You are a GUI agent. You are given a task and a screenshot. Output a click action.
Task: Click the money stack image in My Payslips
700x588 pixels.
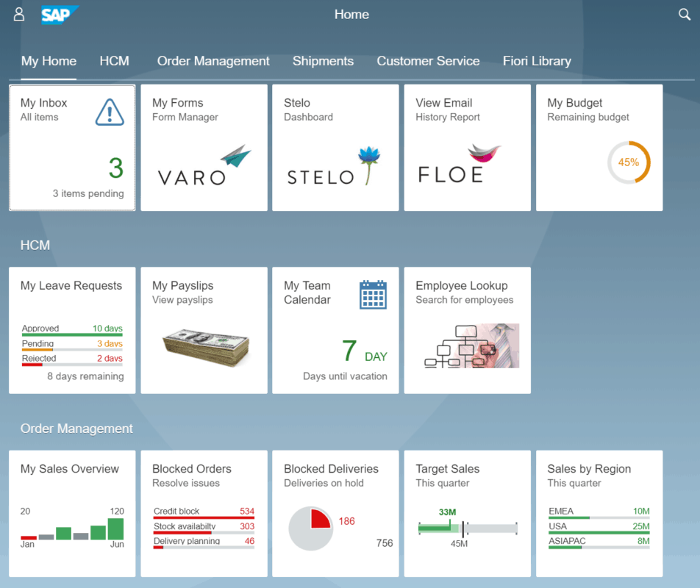point(206,348)
